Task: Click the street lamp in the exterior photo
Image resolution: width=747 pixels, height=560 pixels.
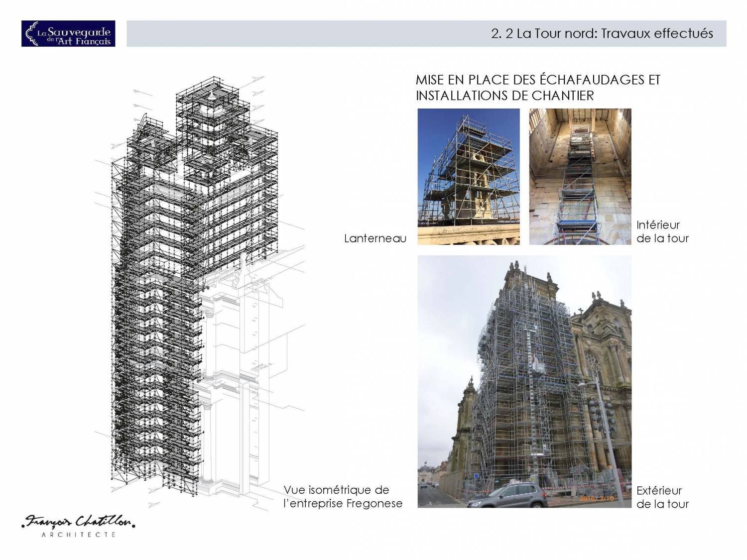Action: click(x=603, y=428)
